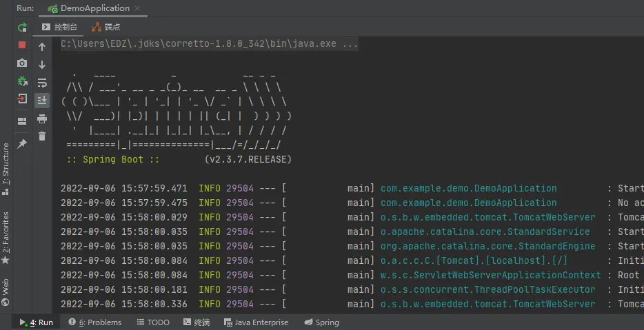This screenshot has width=644, height=330.
Task: Click the Exit application icon in left toolbar
Action: (22, 99)
